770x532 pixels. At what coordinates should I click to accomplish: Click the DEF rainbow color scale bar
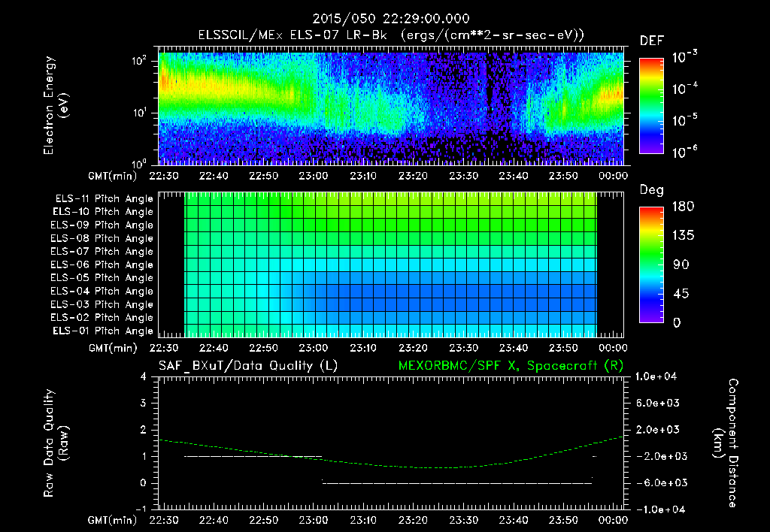click(x=651, y=105)
